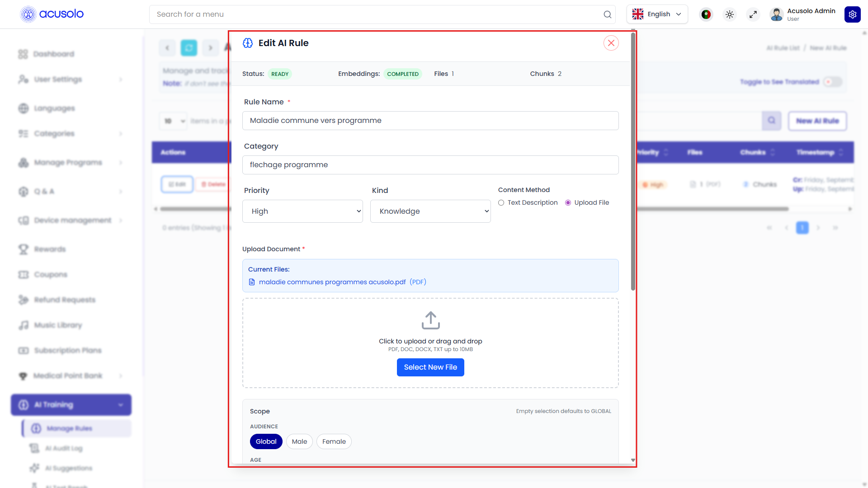Image resolution: width=868 pixels, height=488 pixels.
Task: Click the round flag icon in header
Action: 706,14
